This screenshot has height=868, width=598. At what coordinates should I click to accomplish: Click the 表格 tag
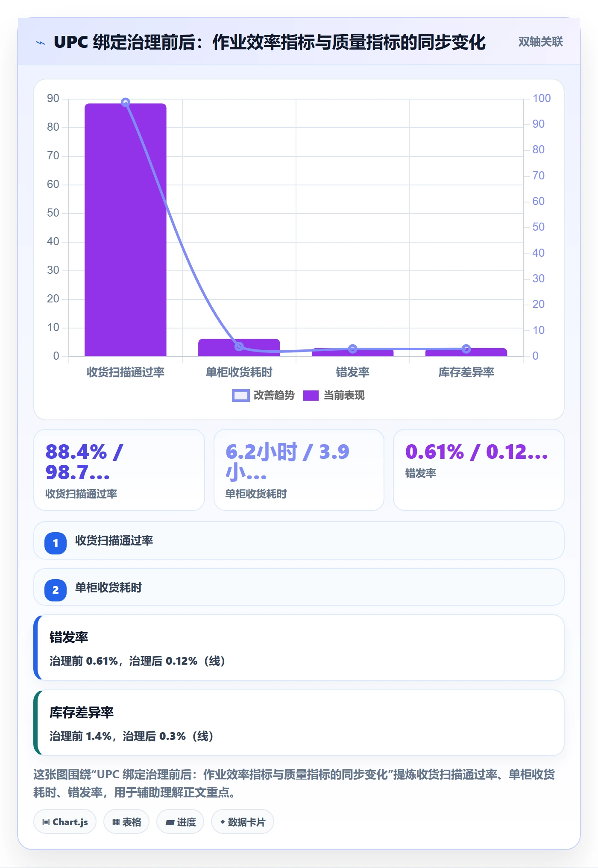[126, 822]
